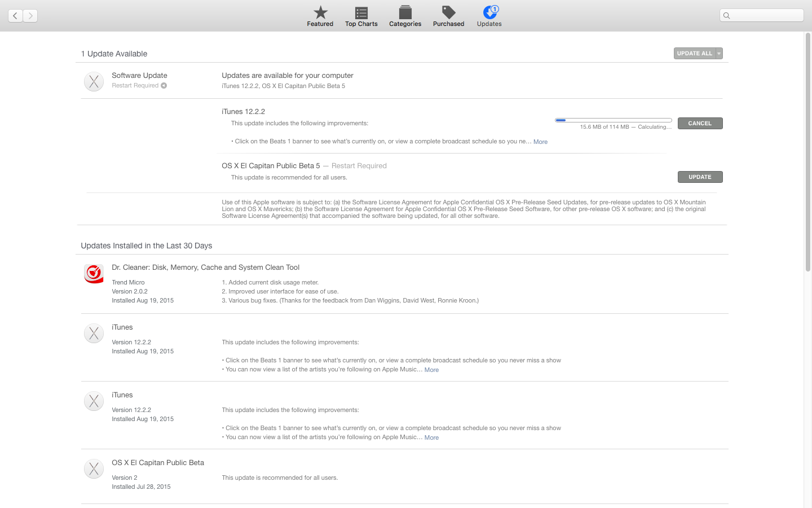
Task: Focus the App Store search field
Action: [762, 16]
